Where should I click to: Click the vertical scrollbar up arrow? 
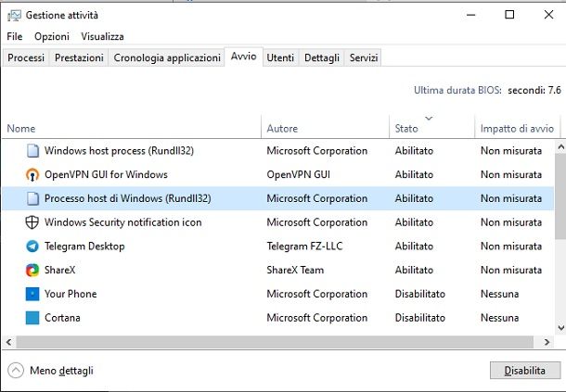(560, 146)
